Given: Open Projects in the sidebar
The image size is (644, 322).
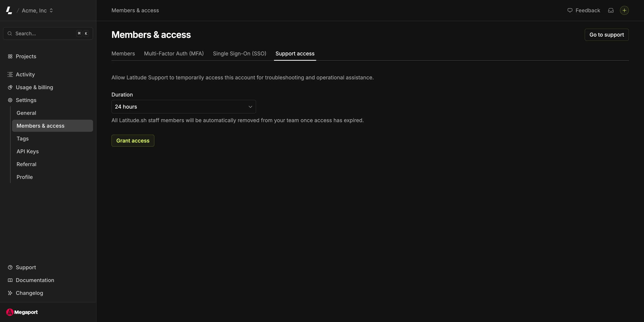Looking at the screenshot, I should [x=26, y=56].
